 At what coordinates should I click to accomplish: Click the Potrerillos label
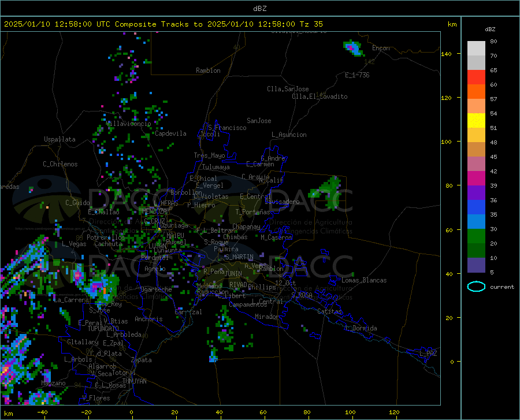pyautogui.click(x=106, y=237)
